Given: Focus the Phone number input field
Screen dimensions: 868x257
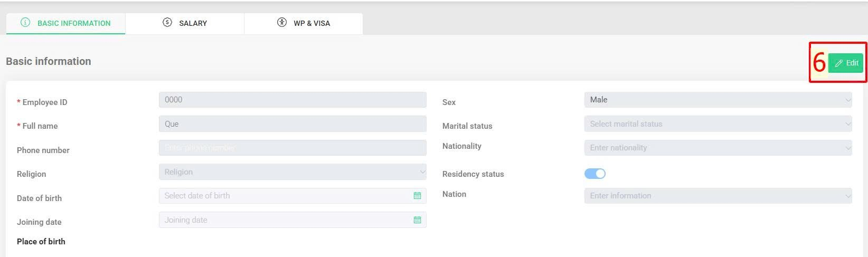Looking at the screenshot, I should [x=293, y=148].
